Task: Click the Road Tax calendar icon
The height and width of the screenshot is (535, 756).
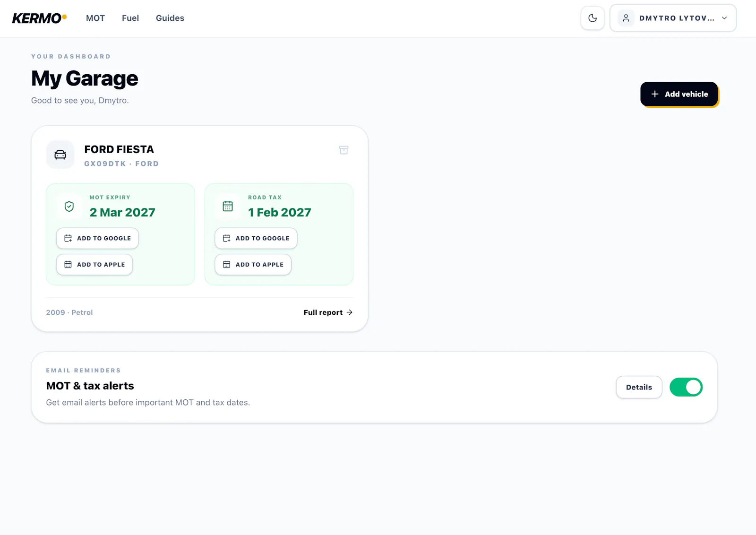Action: [x=228, y=207]
